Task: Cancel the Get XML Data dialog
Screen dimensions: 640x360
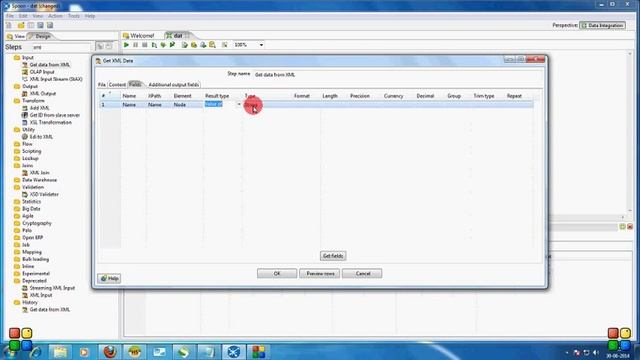Action: (362, 273)
